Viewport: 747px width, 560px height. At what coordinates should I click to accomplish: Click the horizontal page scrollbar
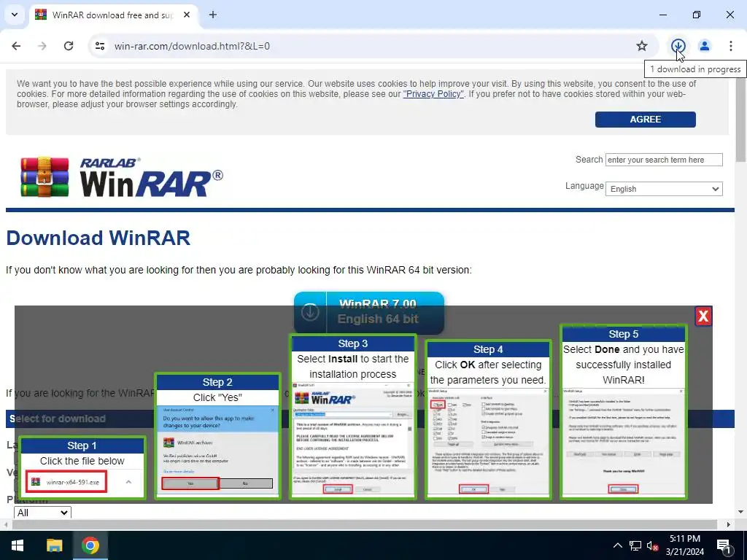pyautogui.click(x=364, y=524)
